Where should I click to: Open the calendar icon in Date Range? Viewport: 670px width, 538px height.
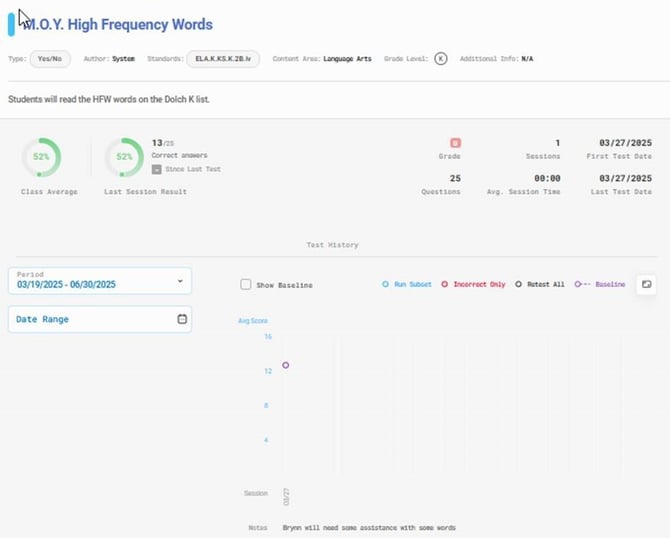click(182, 319)
